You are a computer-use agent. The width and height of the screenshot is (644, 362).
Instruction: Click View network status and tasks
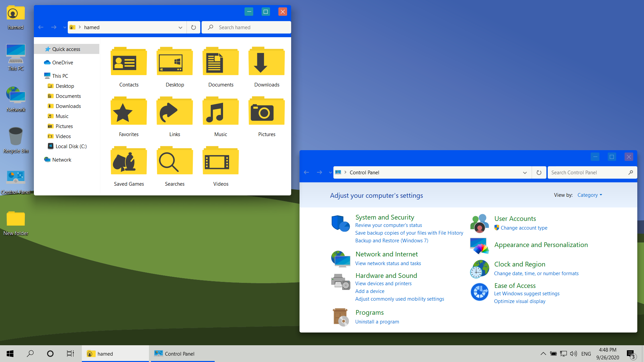[x=388, y=263]
